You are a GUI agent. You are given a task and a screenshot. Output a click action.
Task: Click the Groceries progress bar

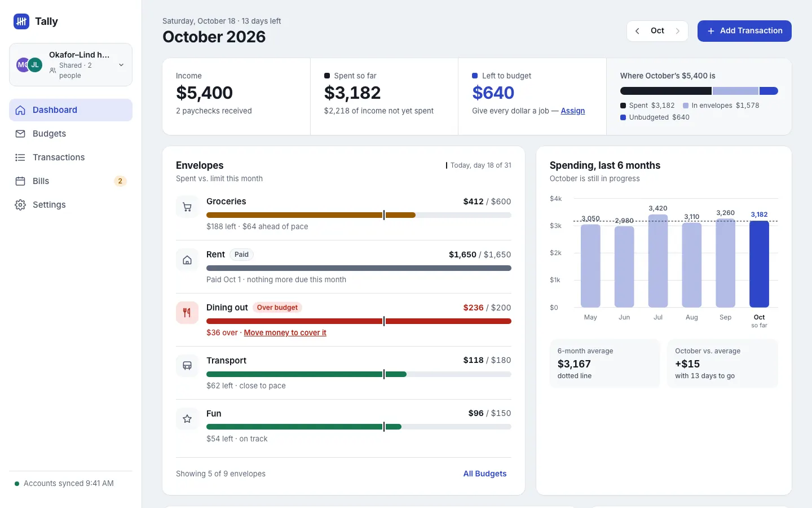[359, 215]
